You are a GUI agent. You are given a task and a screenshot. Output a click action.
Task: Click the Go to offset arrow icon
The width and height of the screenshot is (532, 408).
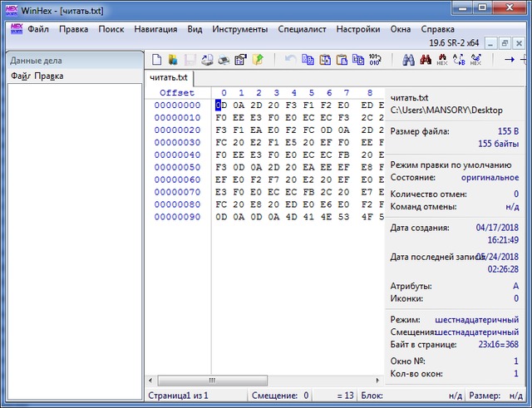[x=510, y=60]
